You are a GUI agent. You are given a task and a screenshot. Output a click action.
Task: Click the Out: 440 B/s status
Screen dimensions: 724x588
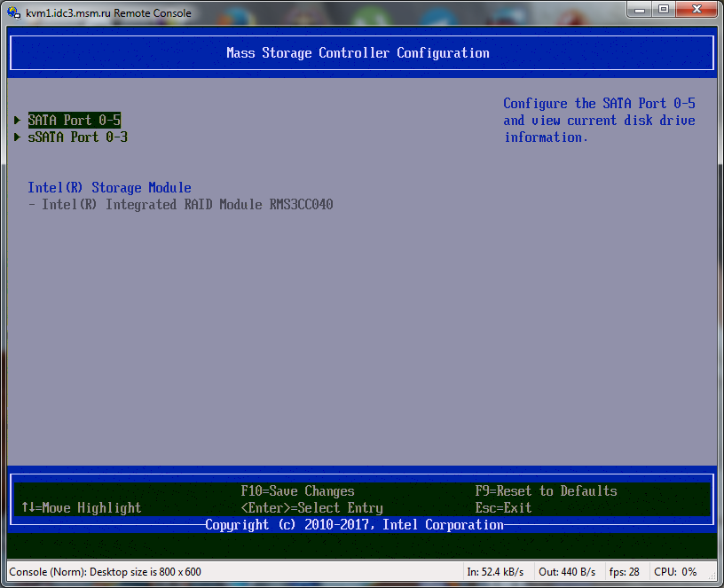[x=567, y=572]
